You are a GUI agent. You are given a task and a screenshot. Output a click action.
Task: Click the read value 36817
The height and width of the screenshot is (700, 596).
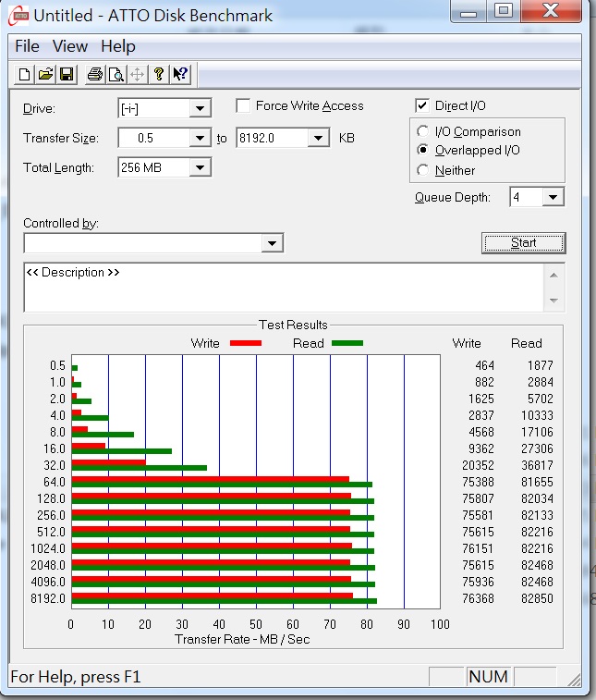click(537, 465)
